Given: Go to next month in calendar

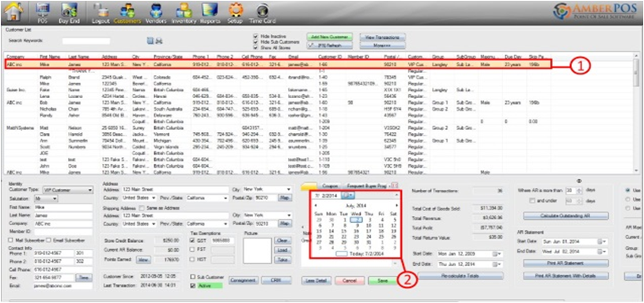Looking at the screenshot, I should (x=396, y=205).
